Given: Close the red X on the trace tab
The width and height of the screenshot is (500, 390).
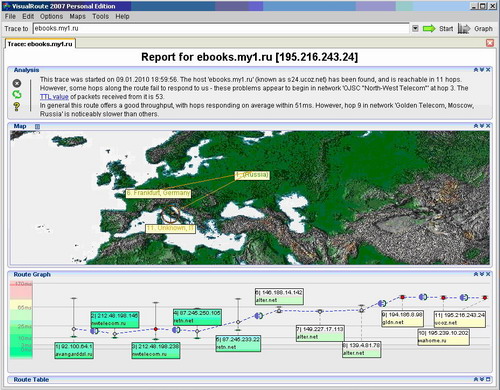Looking at the screenshot, I should 490,43.
